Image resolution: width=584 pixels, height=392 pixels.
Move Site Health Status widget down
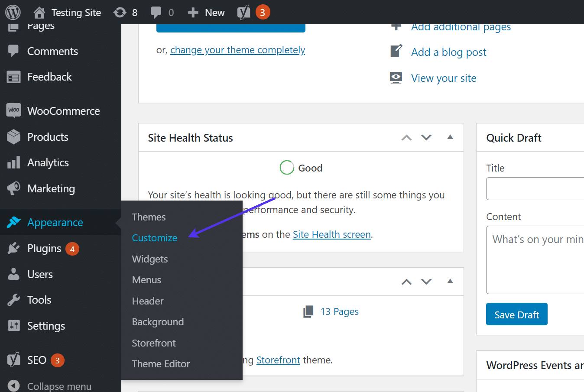point(426,138)
